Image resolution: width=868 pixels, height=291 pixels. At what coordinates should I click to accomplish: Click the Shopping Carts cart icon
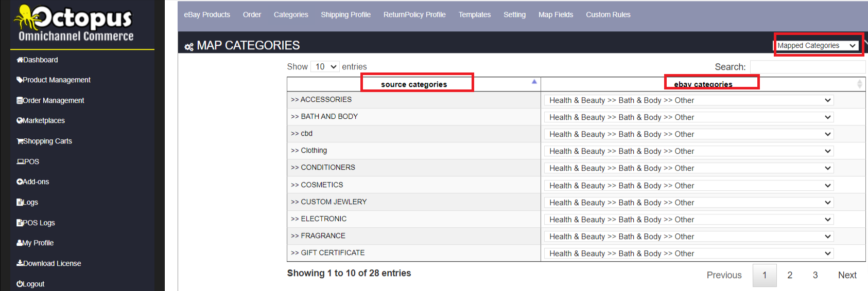coord(20,141)
